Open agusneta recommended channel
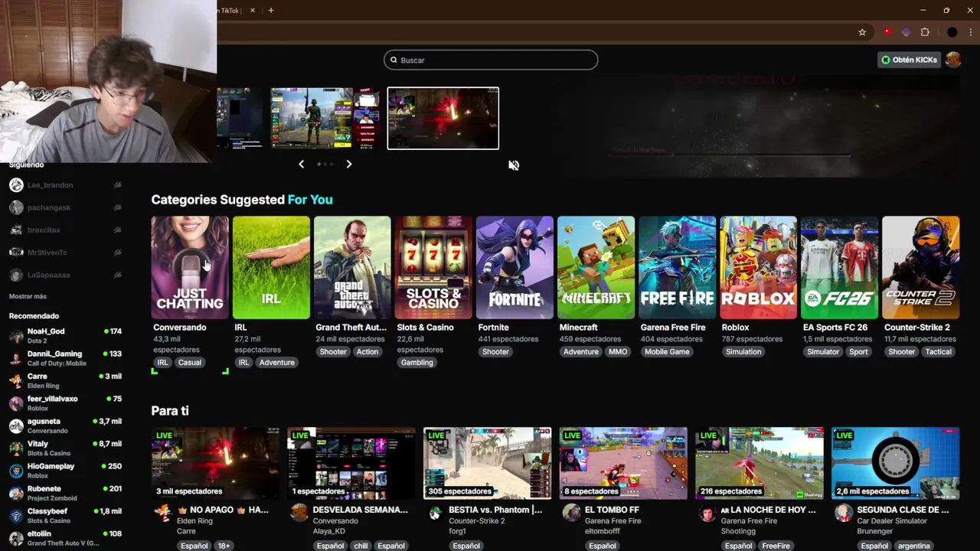The height and width of the screenshot is (551, 980). click(65, 425)
